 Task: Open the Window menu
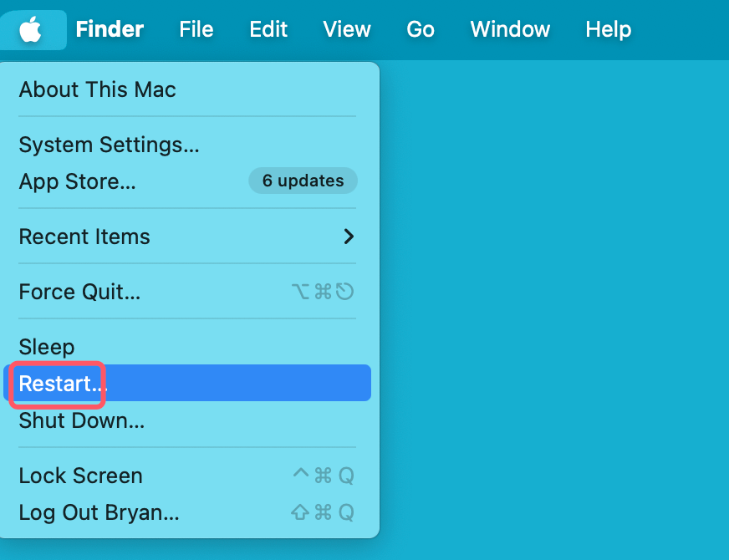(x=510, y=29)
